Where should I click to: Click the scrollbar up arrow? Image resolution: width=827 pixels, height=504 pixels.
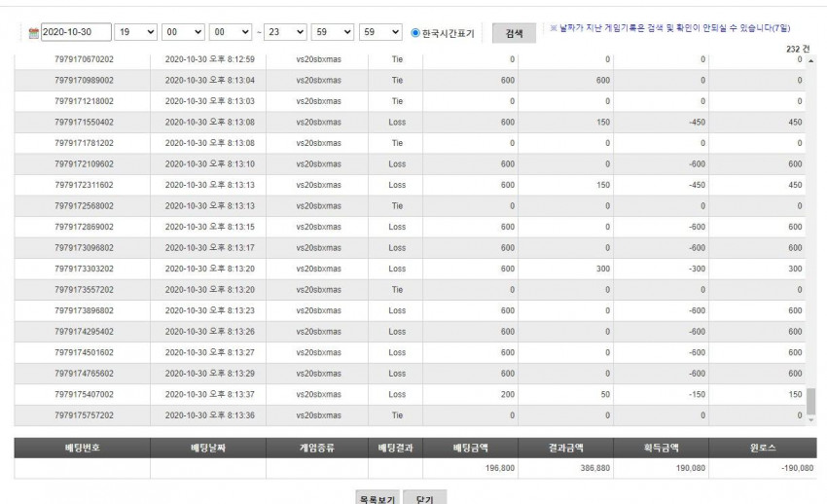(x=810, y=60)
